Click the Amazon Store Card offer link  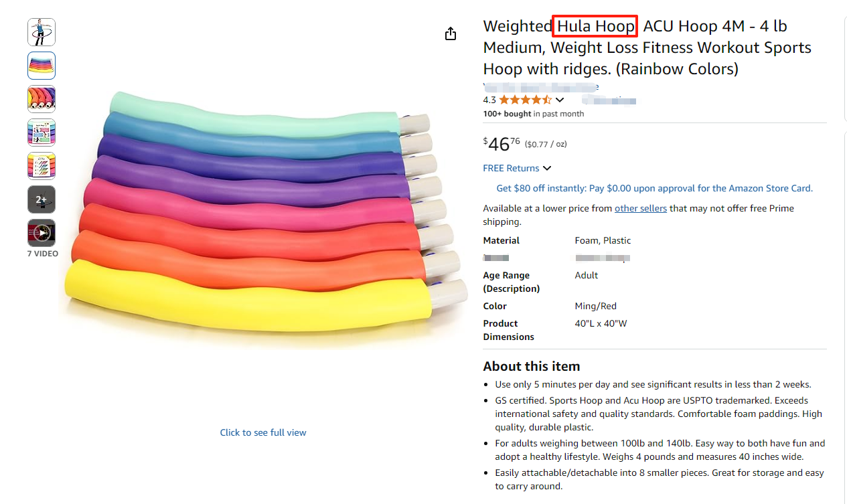[654, 188]
